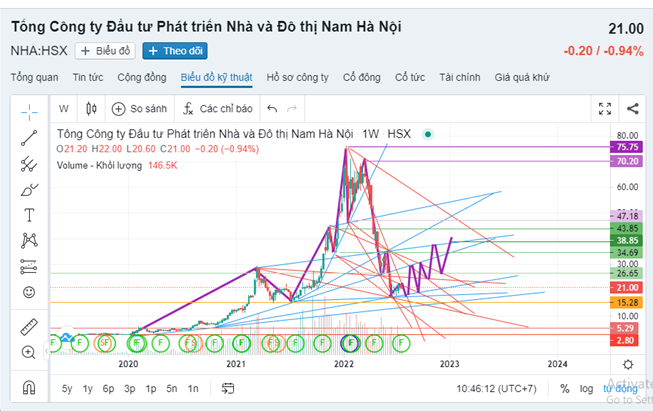Expand the Các chỉ báo indicators list

coord(215,108)
